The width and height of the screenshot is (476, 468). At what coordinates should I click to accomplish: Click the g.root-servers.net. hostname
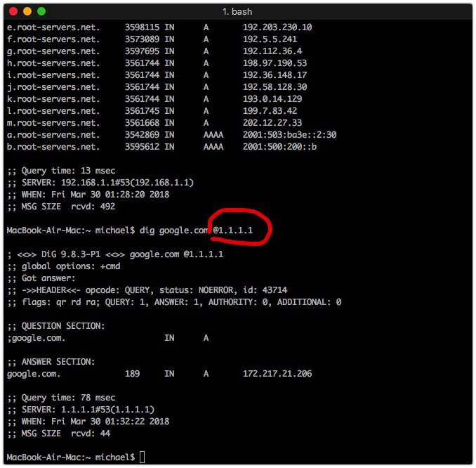53,51
